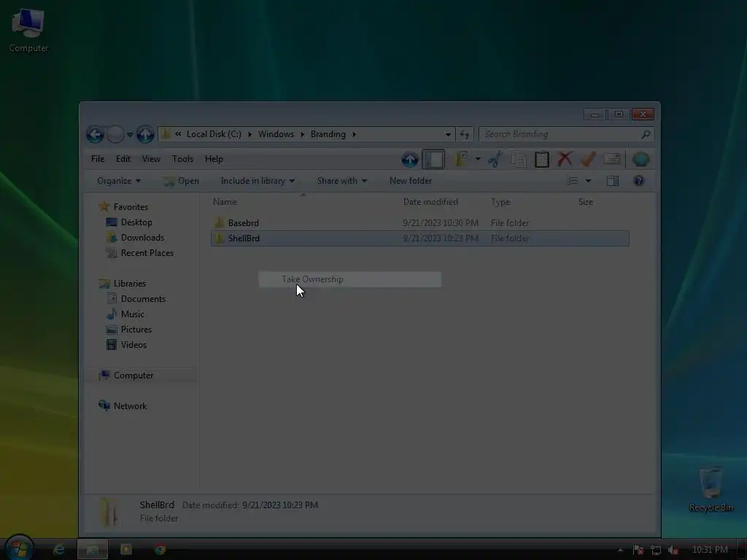Click the Paste clipboard icon
The image size is (747, 560).
point(542,159)
